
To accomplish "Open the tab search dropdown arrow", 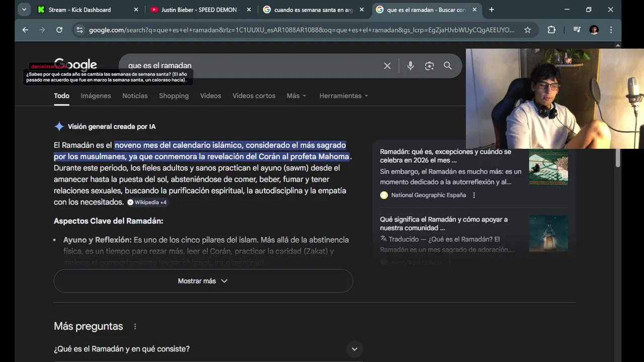I will [x=24, y=10].
